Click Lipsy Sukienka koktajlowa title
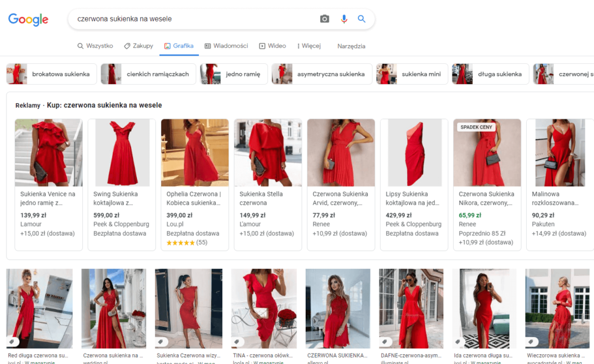The width and height of the screenshot is (594, 364). coord(412,198)
